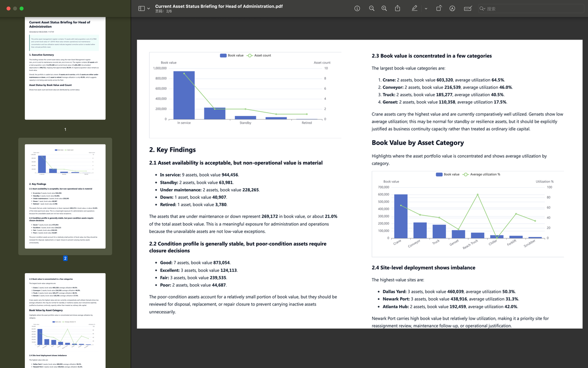
Task: Click the section 2.3 book value heading
Action: point(432,56)
